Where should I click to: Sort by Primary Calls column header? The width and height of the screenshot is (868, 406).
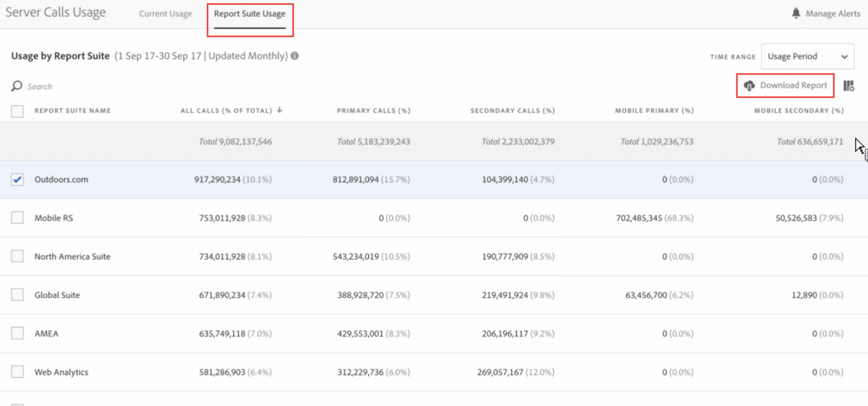click(x=373, y=111)
